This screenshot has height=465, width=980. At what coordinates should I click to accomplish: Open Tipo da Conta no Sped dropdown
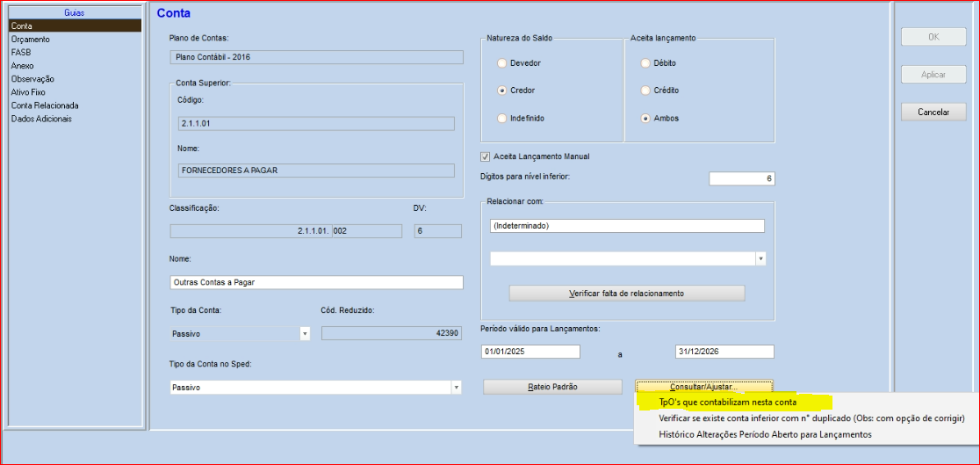pos(456,387)
